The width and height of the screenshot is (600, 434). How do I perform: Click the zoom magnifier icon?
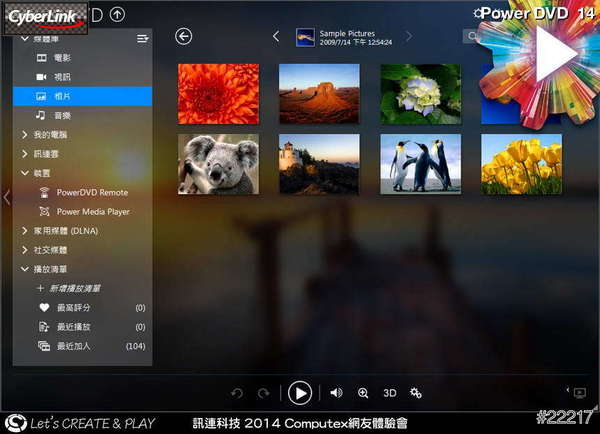363,393
